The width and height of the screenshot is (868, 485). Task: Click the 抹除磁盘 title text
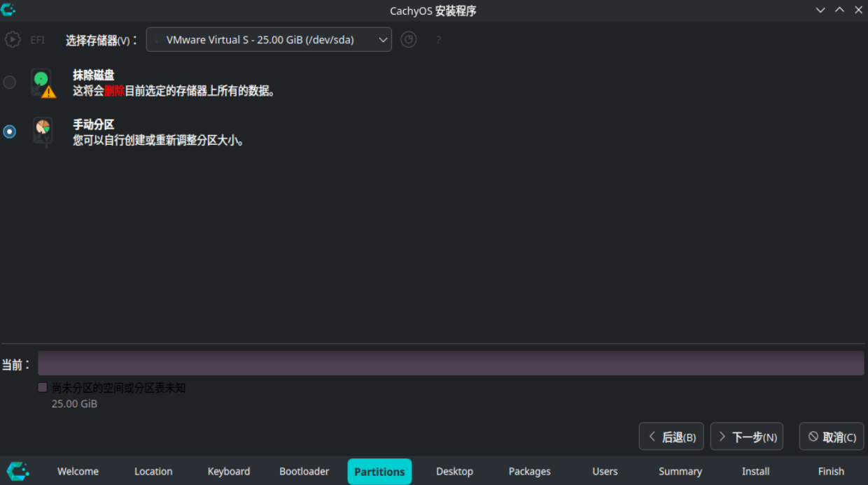click(94, 75)
